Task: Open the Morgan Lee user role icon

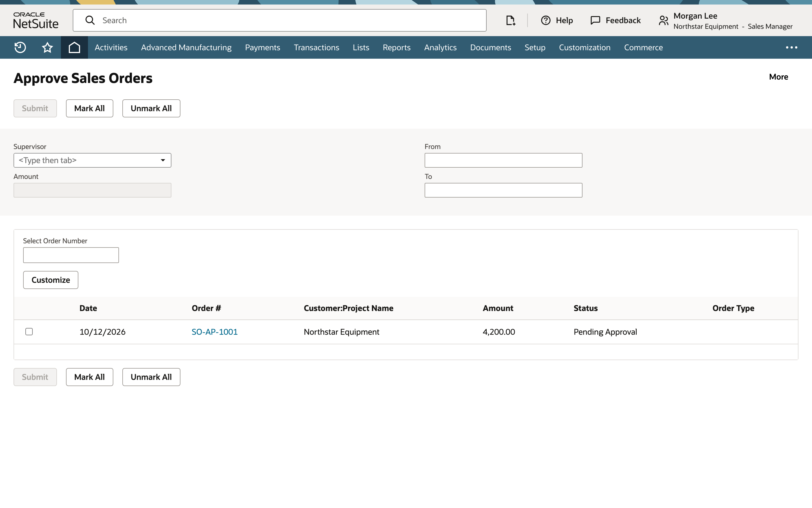Action: 663,21
